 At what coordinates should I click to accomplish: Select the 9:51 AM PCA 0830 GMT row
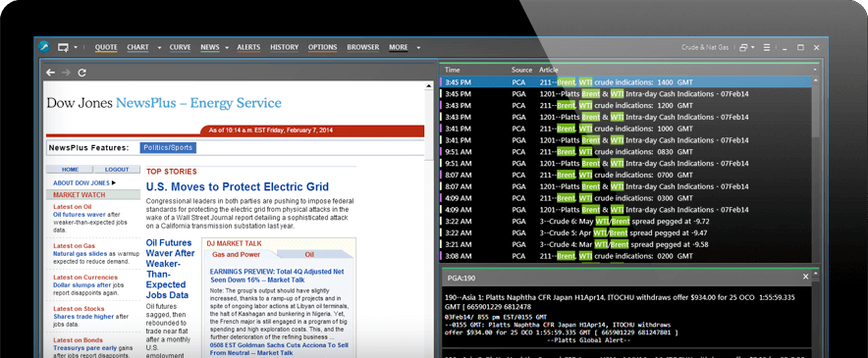tap(626, 152)
